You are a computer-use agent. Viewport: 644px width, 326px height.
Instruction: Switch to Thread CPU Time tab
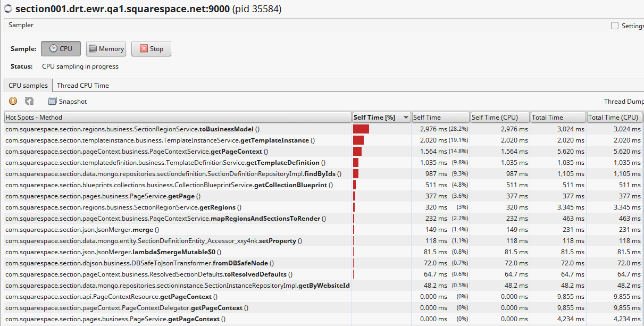click(x=83, y=85)
